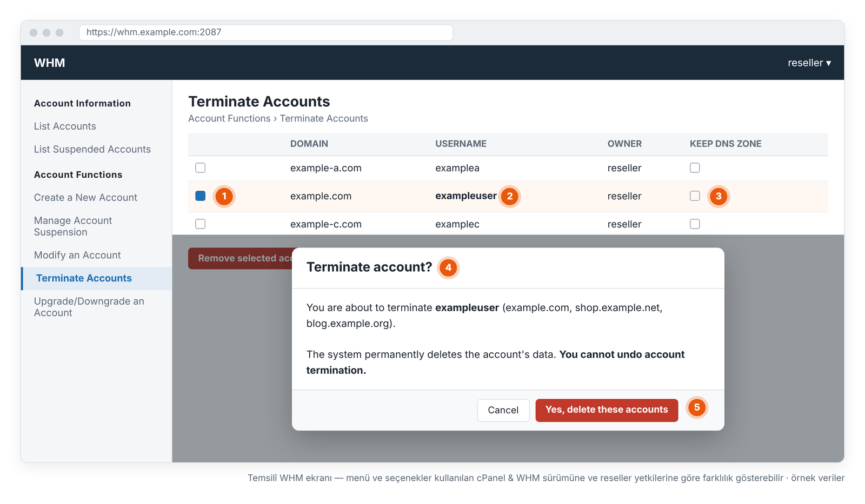Click the USERNAME column header

point(461,144)
